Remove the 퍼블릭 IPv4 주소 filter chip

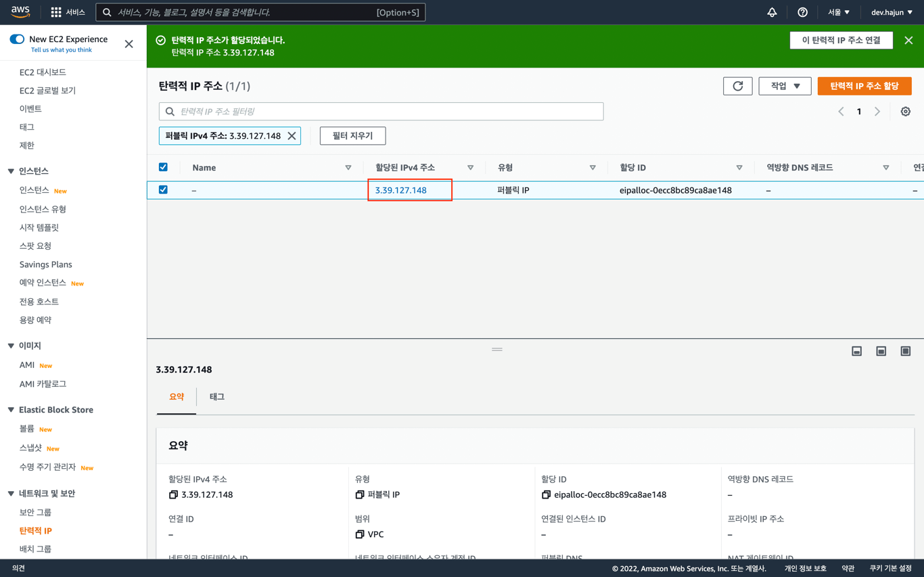292,136
